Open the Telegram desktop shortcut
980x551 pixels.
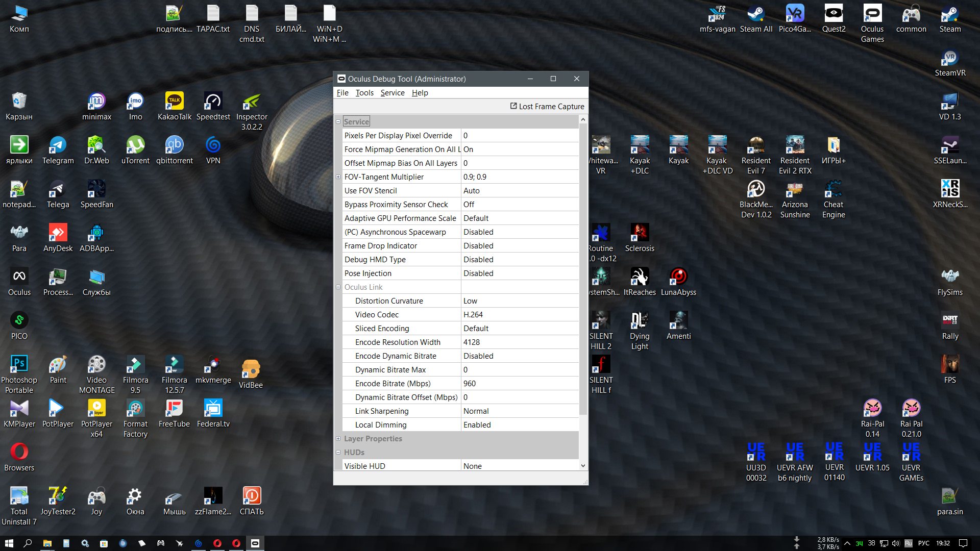pyautogui.click(x=58, y=150)
